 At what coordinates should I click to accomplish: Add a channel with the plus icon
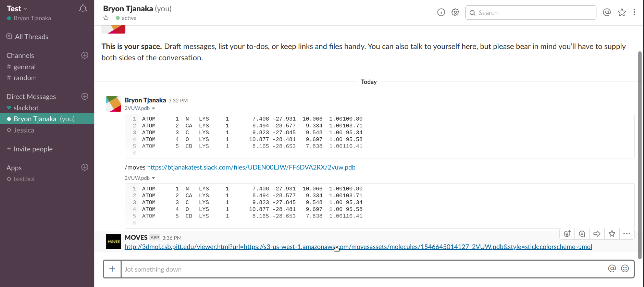coord(85,55)
